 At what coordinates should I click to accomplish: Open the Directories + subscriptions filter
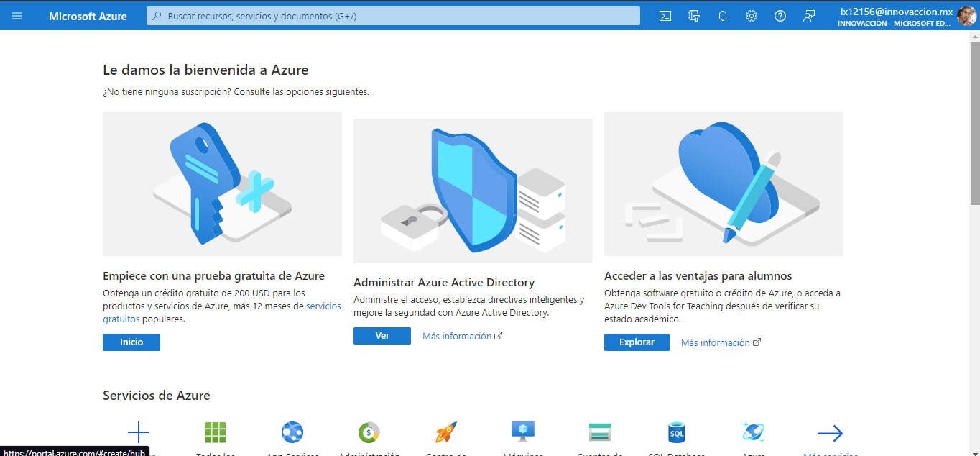[x=694, y=15]
